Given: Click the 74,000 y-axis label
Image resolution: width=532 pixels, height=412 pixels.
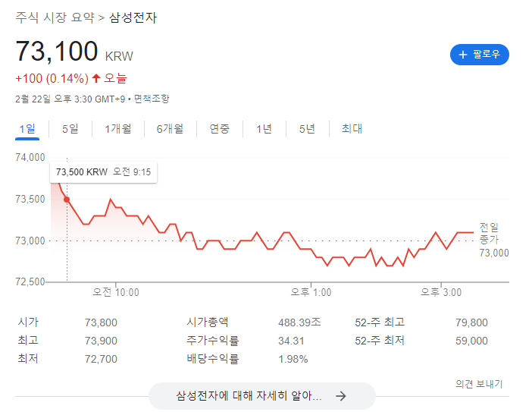Looking at the screenshot, I should pyautogui.click(x=30, y=158).
